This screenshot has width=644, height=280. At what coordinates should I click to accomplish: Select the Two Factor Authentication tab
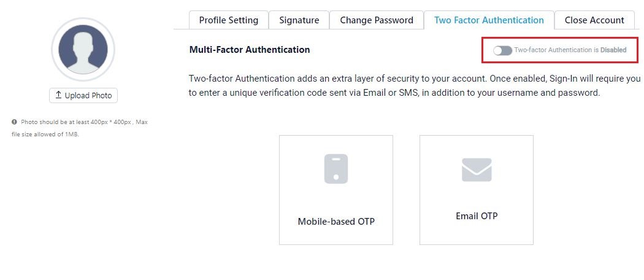pyautogui.click(x=489, y=20)
